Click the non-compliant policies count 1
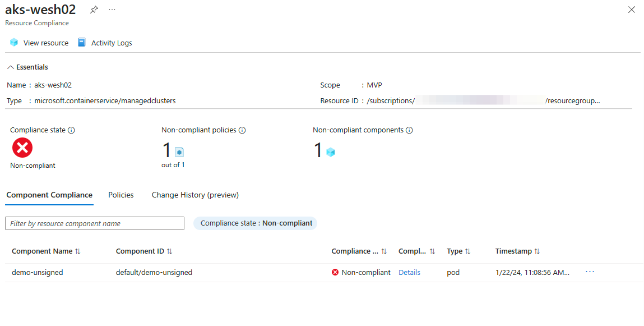The width and height of the screenshot is (644, 326). click(166, 150)
